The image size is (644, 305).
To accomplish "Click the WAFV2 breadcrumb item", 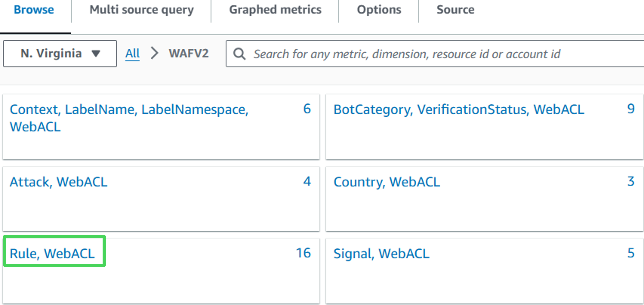I will pos(188,54).
